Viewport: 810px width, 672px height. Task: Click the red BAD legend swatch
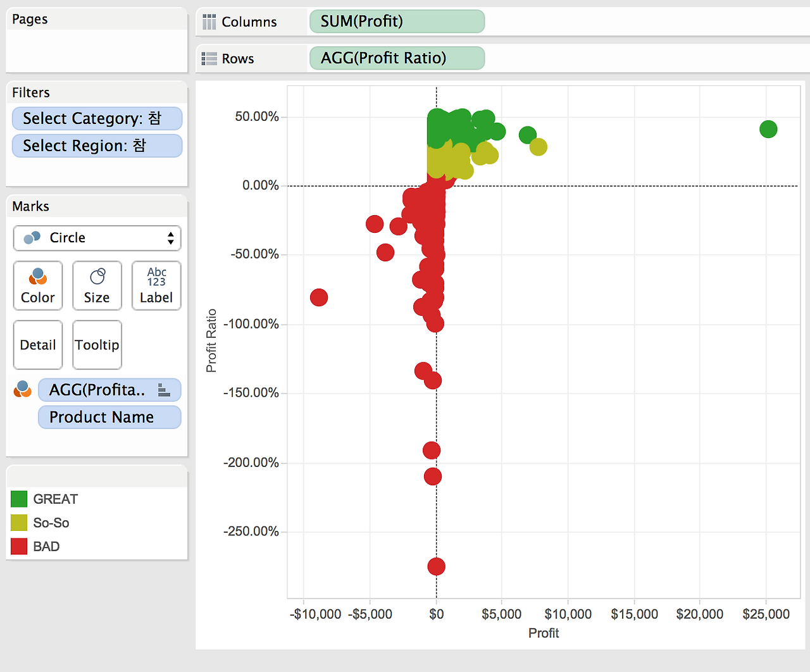[x=19, y=546]
